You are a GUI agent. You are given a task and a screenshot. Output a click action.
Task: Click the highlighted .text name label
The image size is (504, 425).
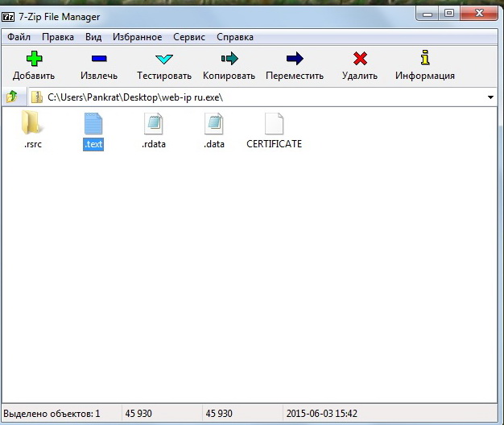point(93,144)
